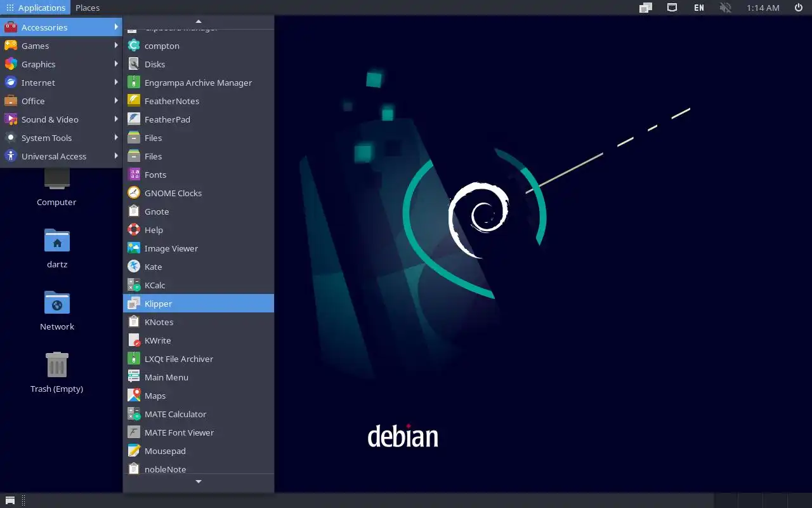812x508 pixels.
Task: Launch KCalc calculator
Action: pos(199,285)
